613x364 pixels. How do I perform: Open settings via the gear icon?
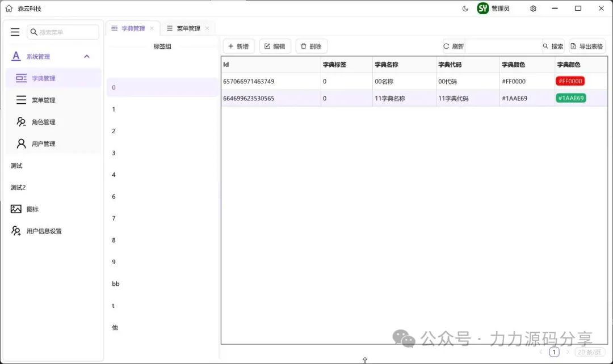point(533,9)
